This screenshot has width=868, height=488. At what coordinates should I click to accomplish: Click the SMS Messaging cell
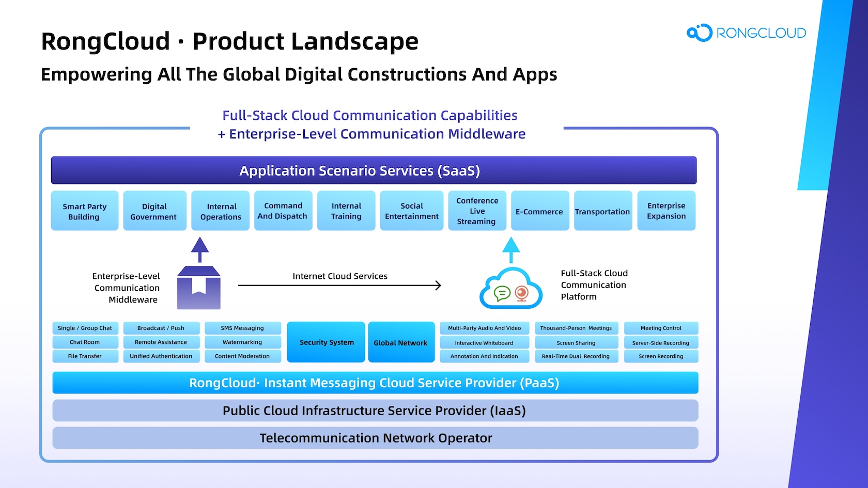243,328
